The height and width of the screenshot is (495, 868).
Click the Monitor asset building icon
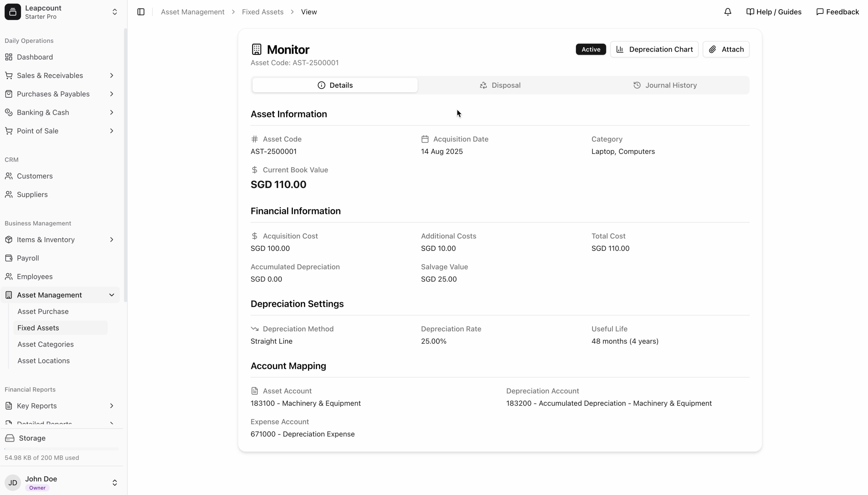tap(256, 49)
